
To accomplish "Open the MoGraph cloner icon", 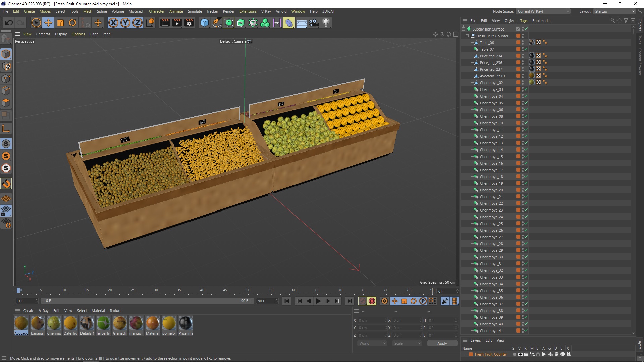I will tap(265, 23).
